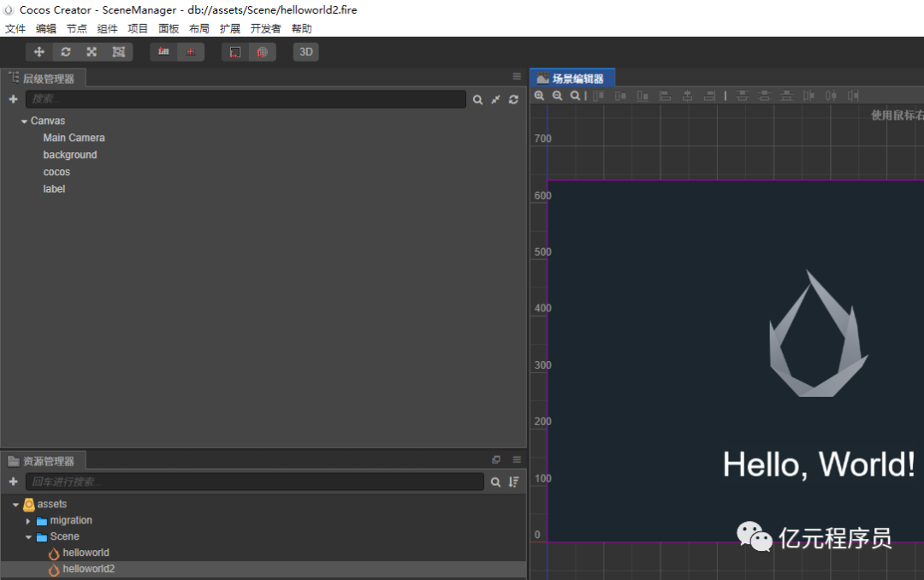Focus the hierarchy search field
The image size is (924, 580).
click(246, 99)
